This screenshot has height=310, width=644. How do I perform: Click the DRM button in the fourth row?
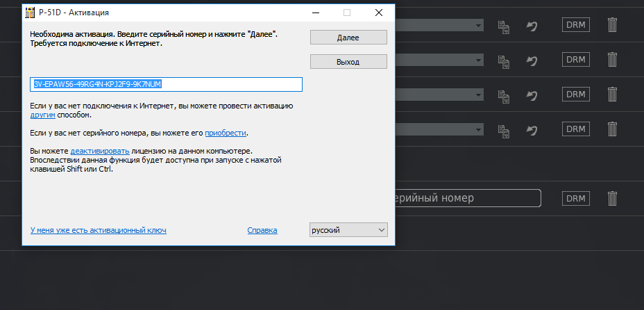coord(576,129)
